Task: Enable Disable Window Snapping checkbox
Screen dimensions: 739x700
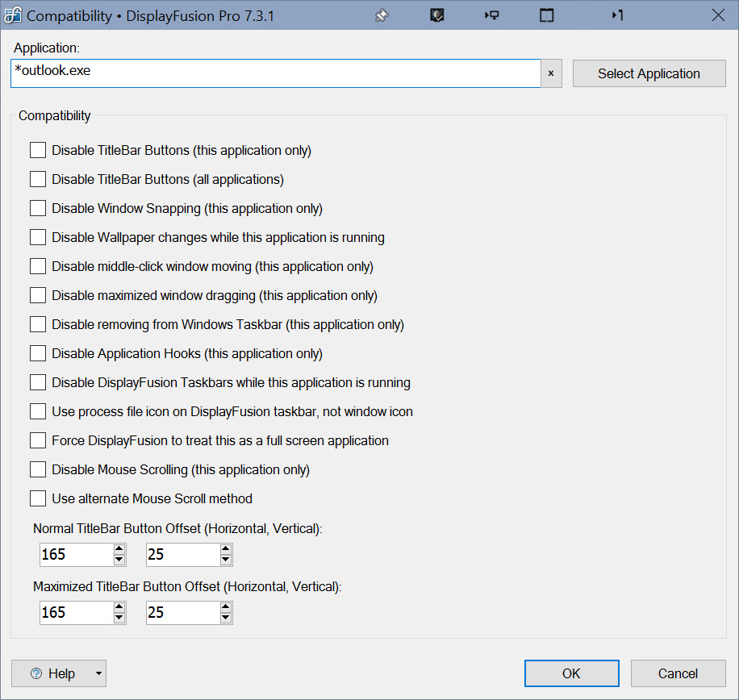Action: click(38, 208)
